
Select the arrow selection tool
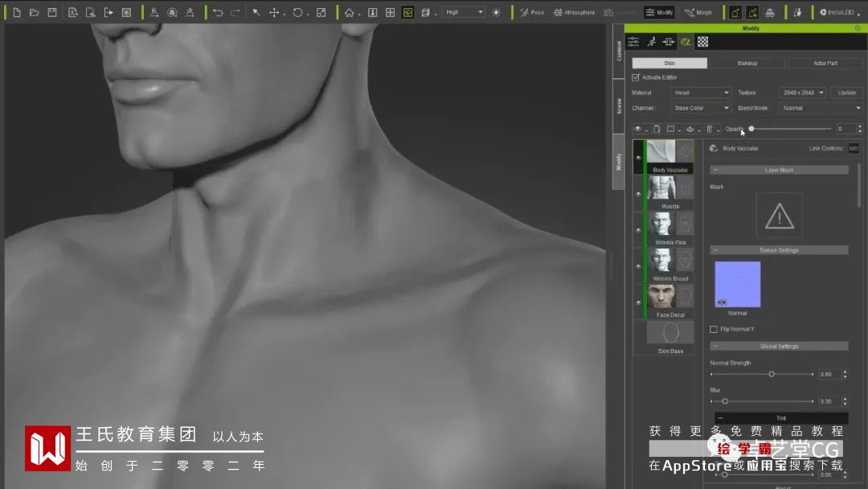[x=256, y=12]
